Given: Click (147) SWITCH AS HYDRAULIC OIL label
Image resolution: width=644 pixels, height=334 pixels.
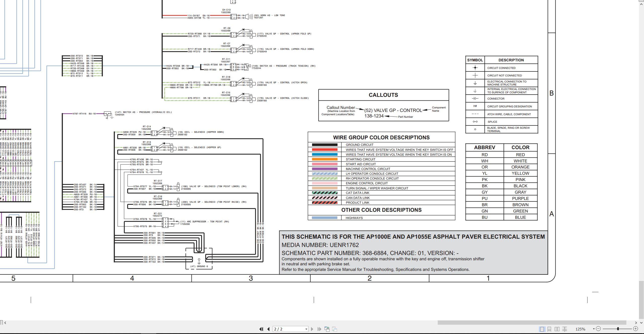Looking at the screenshot, I should click(143, 112).
